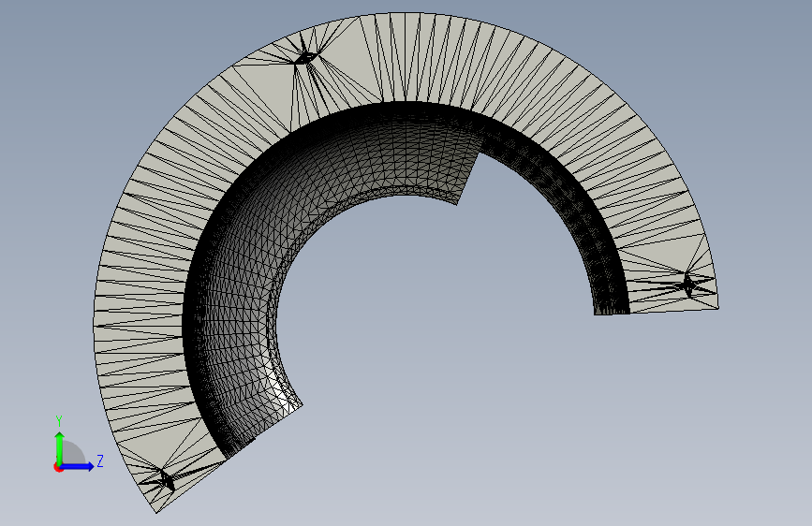Click the red X axis dot on the triad
The height and width of the screenshot is (526, 812).
[x=58, y=467]
